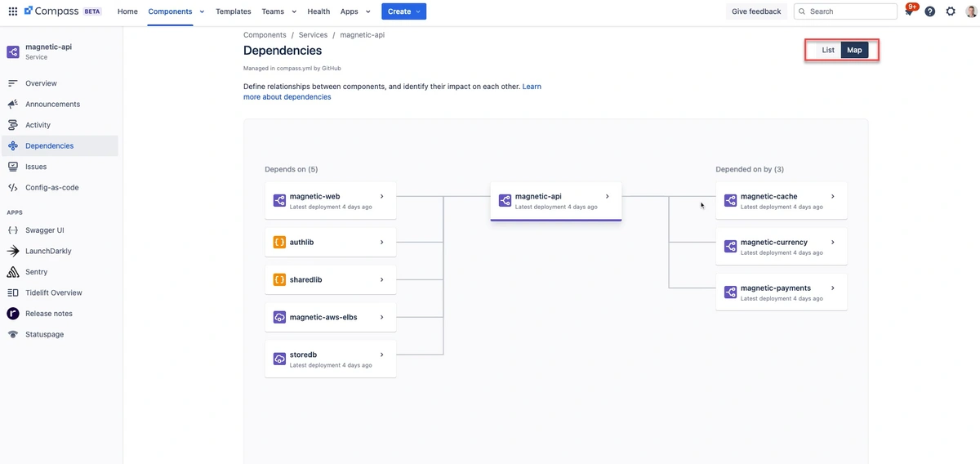
Task: Expand the magnetic-cache card chevron
Action: tap(833, 197)
